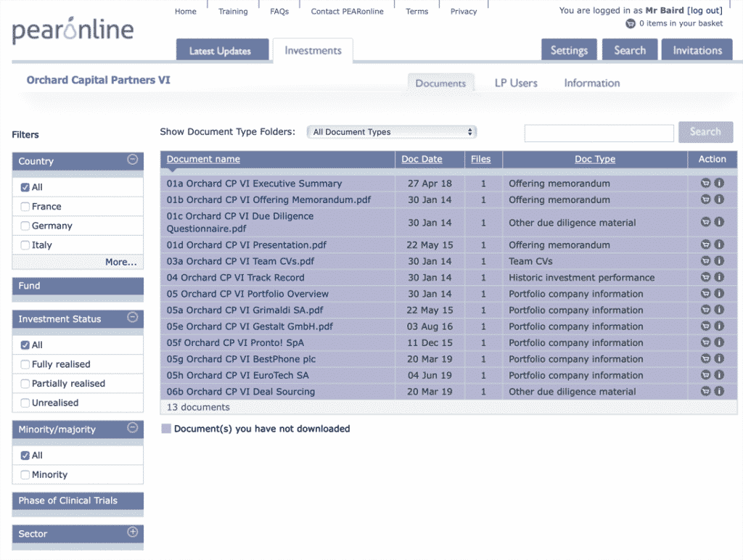743x560 pixels.
Task: Show info for 01a Executive Summary
Action: pyautogui.click(x=719, y=183)
